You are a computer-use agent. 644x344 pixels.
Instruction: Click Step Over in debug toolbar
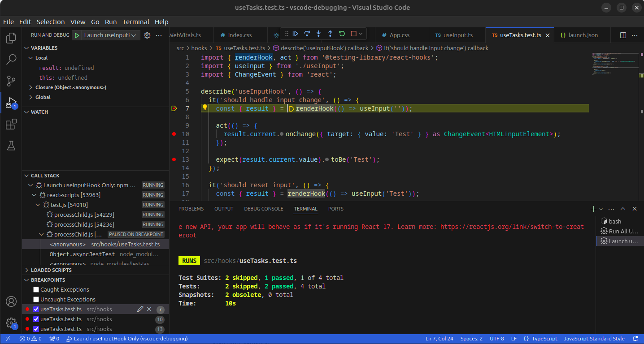click(307, 34)
